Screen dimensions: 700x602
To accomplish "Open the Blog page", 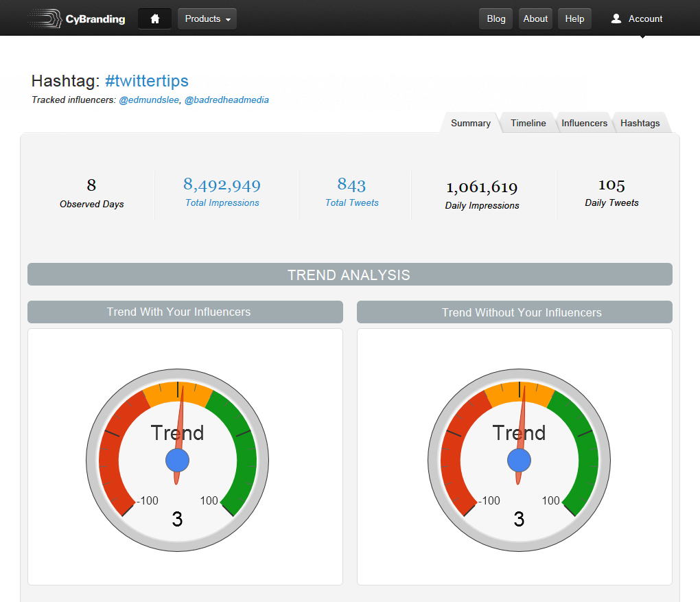I will pos(495,19).
